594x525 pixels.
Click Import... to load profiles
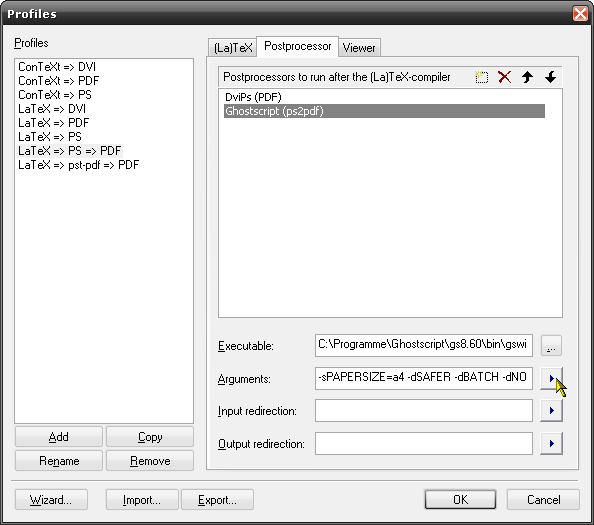142,500
